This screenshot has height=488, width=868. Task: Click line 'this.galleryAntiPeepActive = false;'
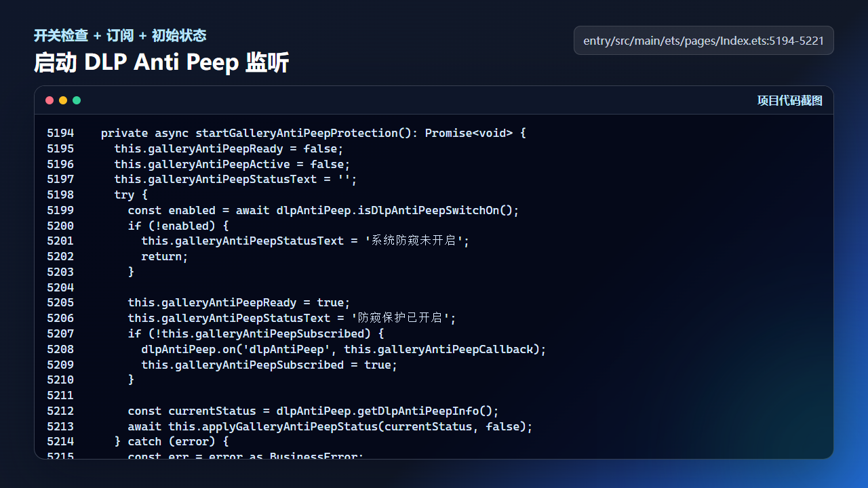(x=233, y=164)
